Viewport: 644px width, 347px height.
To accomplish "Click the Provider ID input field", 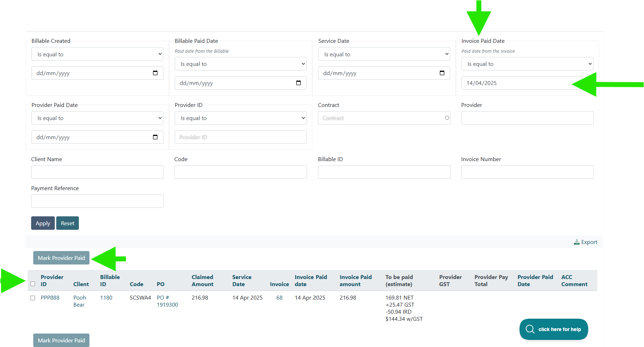I will coord(240,137).
